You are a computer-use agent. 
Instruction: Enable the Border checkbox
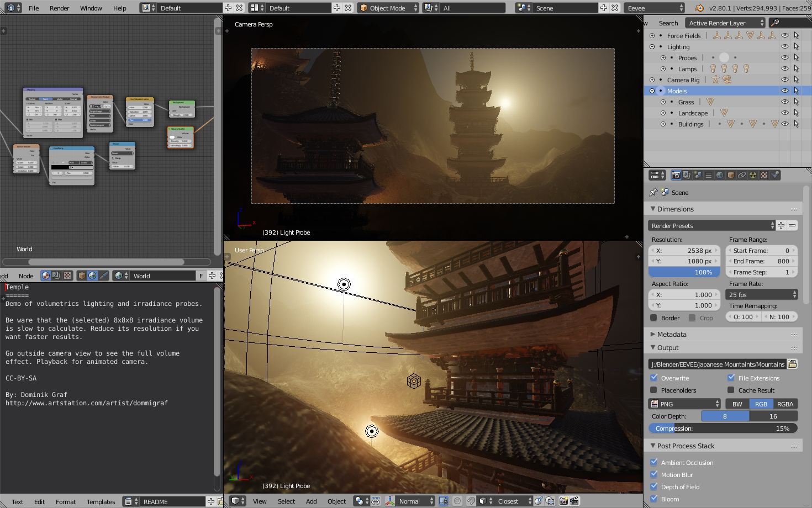click(654, 318)
